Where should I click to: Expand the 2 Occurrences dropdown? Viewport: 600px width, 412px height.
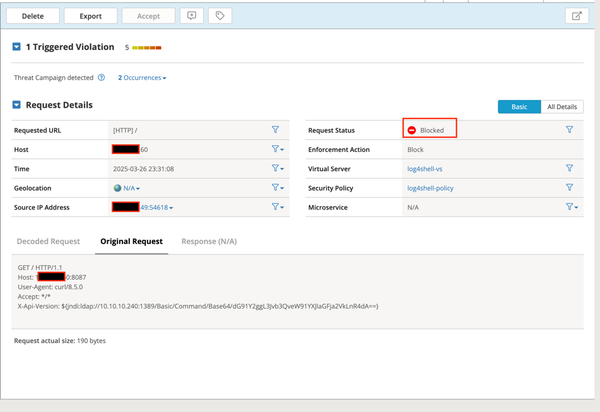pyautogui.click(x=142, y=78)
